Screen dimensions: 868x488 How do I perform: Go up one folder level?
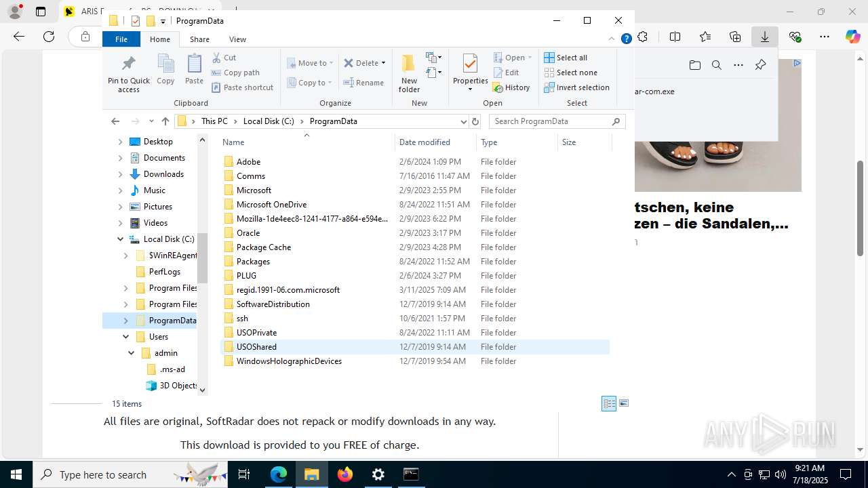tap(165, 121)
